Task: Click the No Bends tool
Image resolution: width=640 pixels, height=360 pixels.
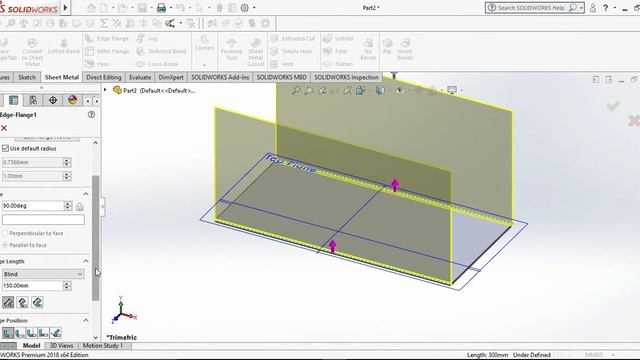Action: 368,49
